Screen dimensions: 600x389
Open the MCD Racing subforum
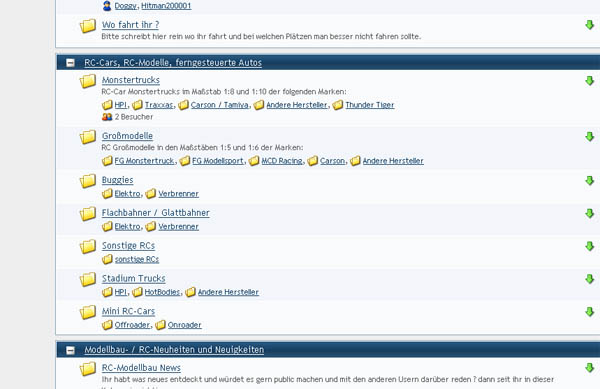click(282, 161)
